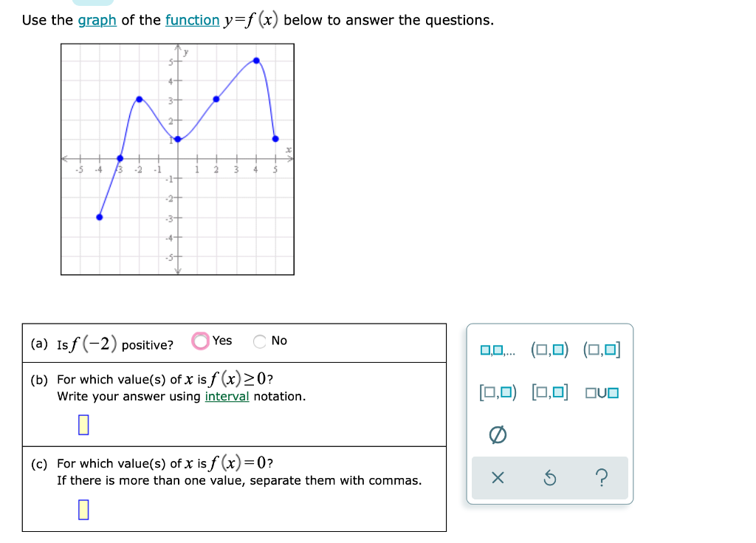The height and width of the screenshot is (543, 756).
Task: Open help via the question mark icon
Action: 602,478
